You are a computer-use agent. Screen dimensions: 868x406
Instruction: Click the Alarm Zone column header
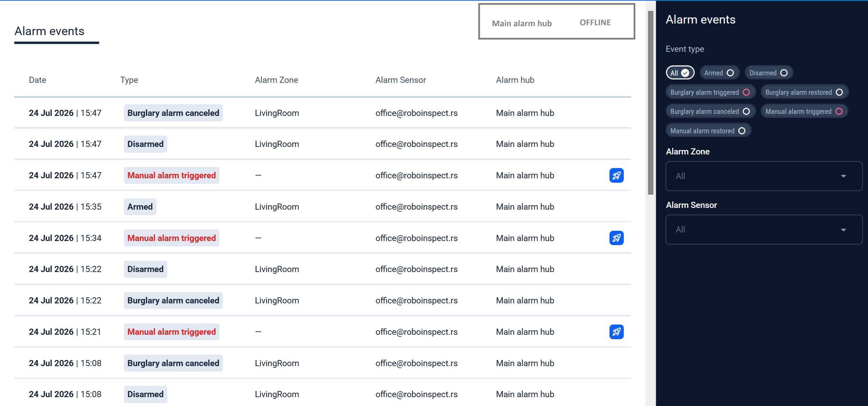277,80
